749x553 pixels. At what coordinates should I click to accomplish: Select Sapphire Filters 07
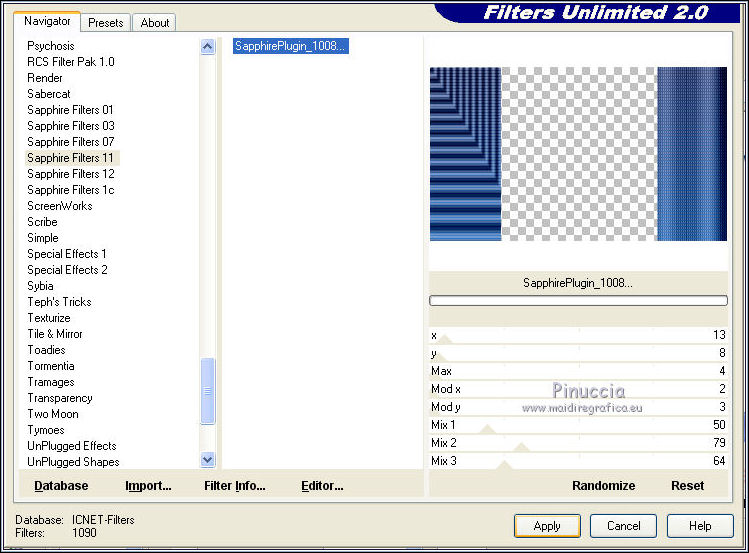click(71, 142)
